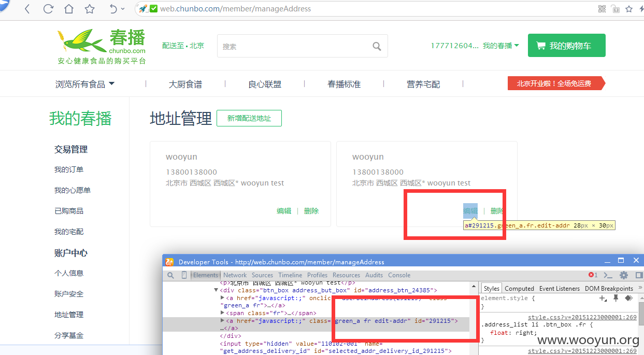Click new style rule plus icon
644x355 pixels.
point(603,299)
